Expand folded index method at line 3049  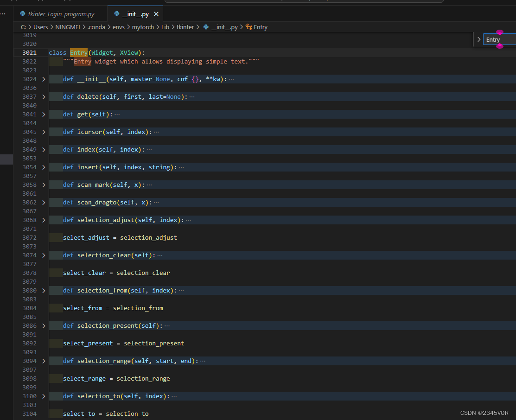44,149
